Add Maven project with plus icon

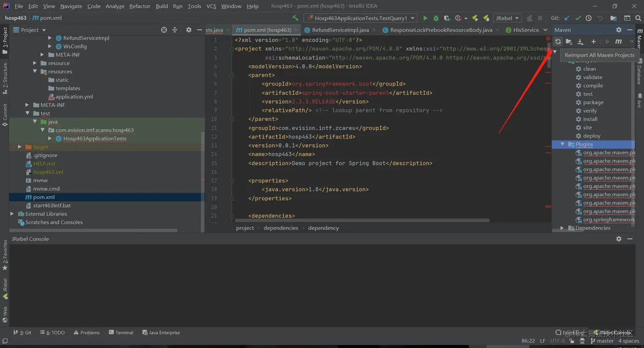tap(593, 41)
